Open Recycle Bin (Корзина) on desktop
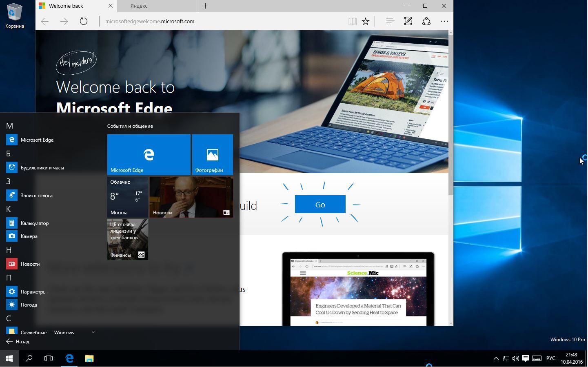This screenshot has height=367, width=588. [x=14, y=16]
